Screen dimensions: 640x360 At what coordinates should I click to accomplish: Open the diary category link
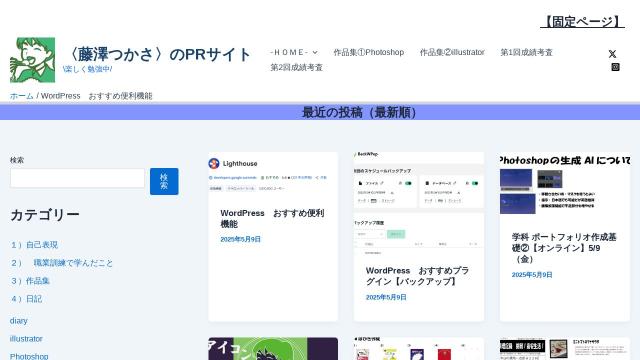tap(19, 321)
